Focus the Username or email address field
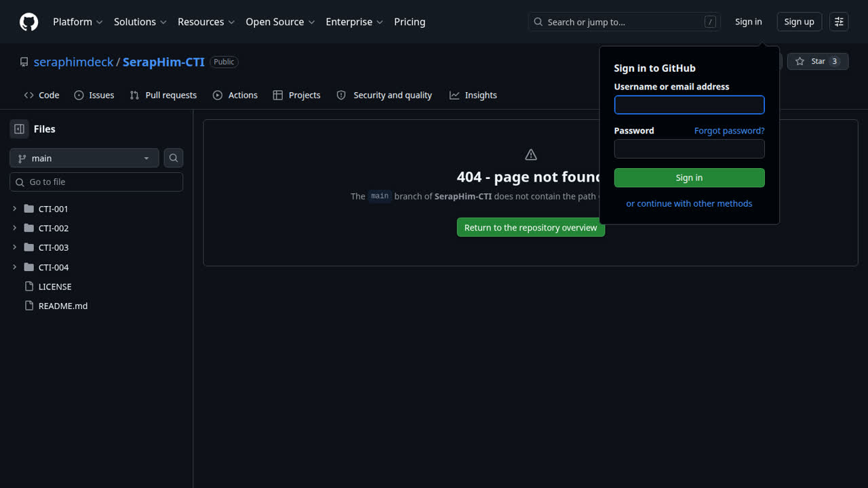Screen dimensions: 868x488 pos(690,104)
